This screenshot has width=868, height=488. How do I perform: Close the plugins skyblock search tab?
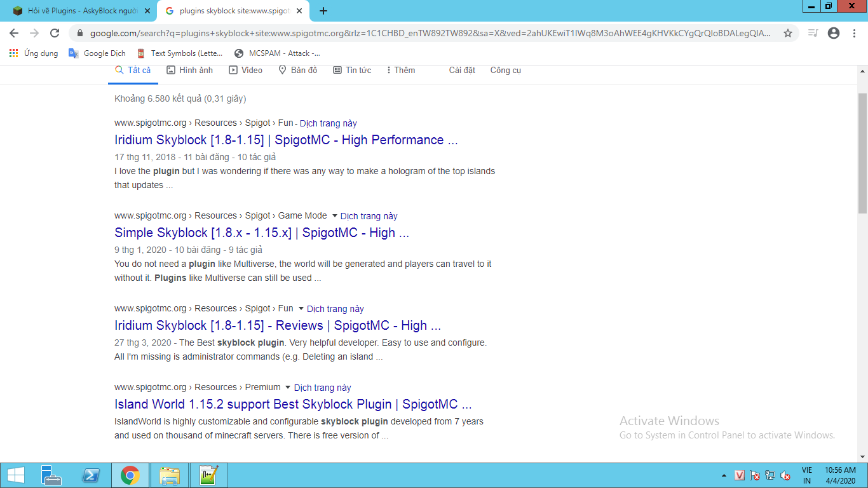click(299, 11)
